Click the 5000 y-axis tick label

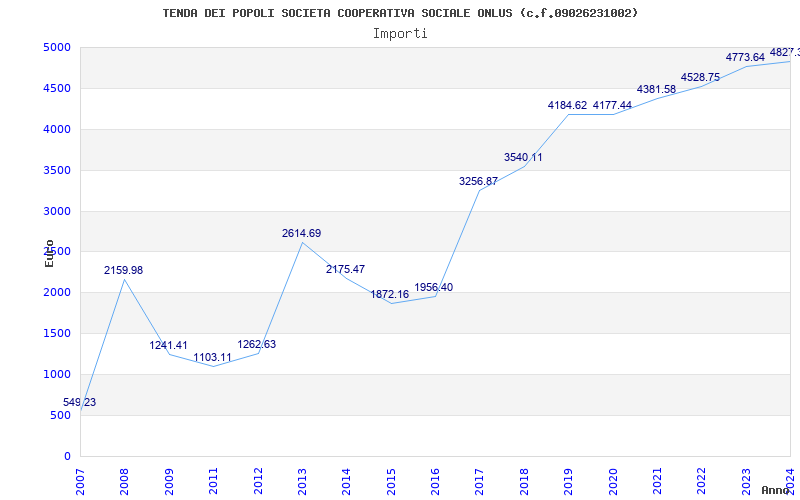pyautogui.click(x=57, y=48)
